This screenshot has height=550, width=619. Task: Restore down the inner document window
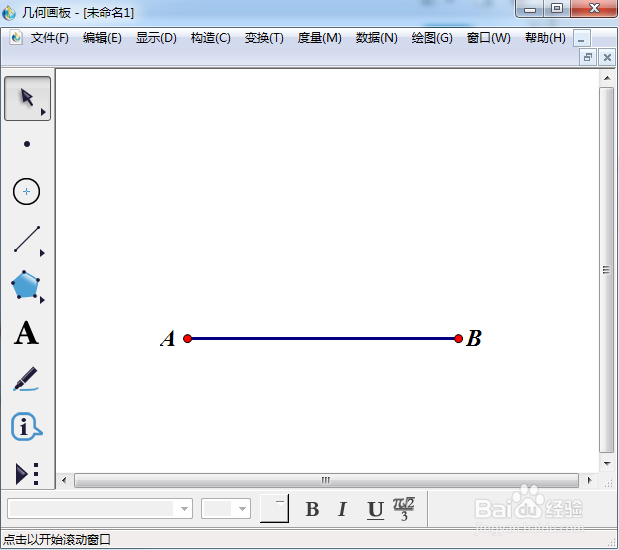coord(588,57)
